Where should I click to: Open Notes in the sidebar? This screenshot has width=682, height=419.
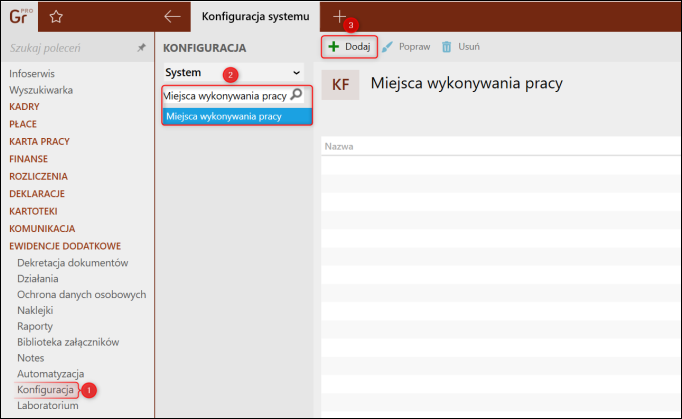30,358
